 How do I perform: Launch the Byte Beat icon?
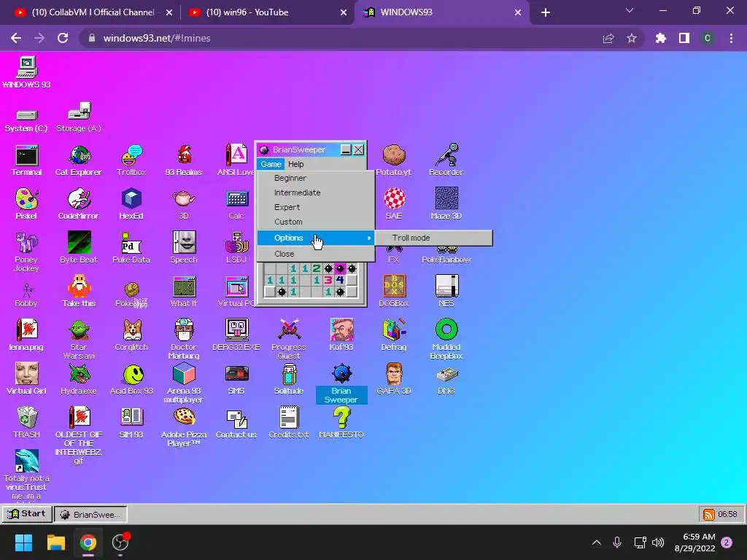tap(79, 248)
